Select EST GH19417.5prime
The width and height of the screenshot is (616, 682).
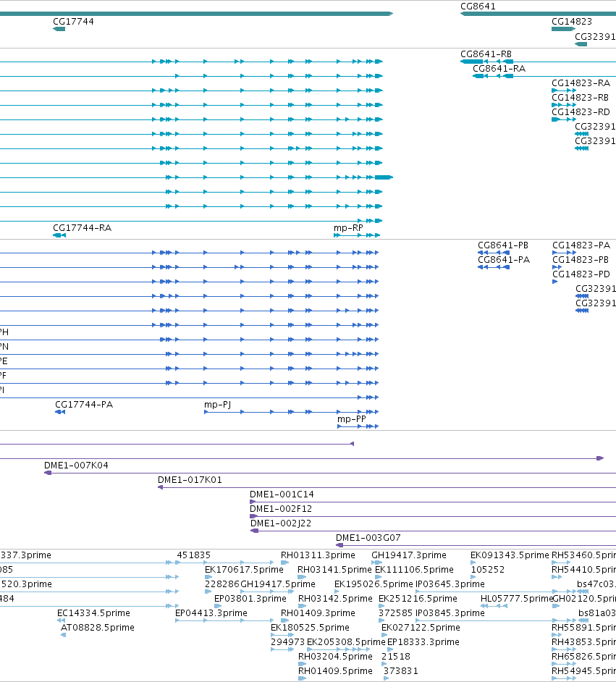click(278, 584)
